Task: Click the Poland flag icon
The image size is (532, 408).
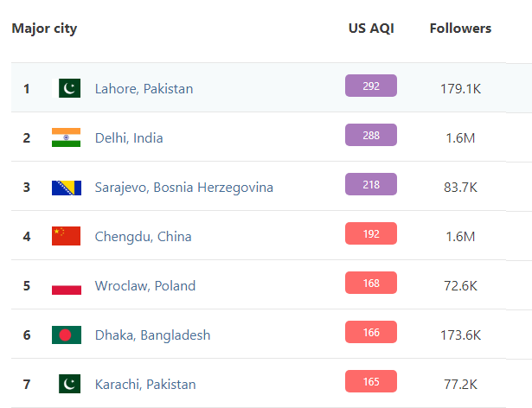Action: coord(66,285)
